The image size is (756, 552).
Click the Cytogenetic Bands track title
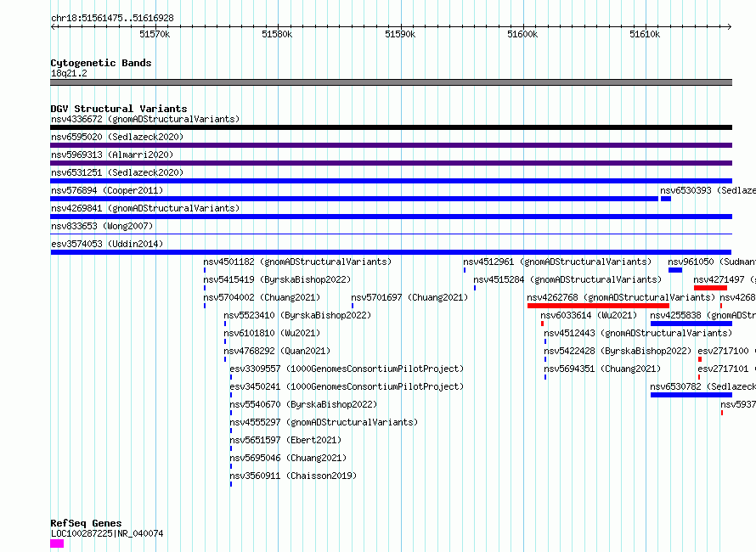click(x=101, y=63)
